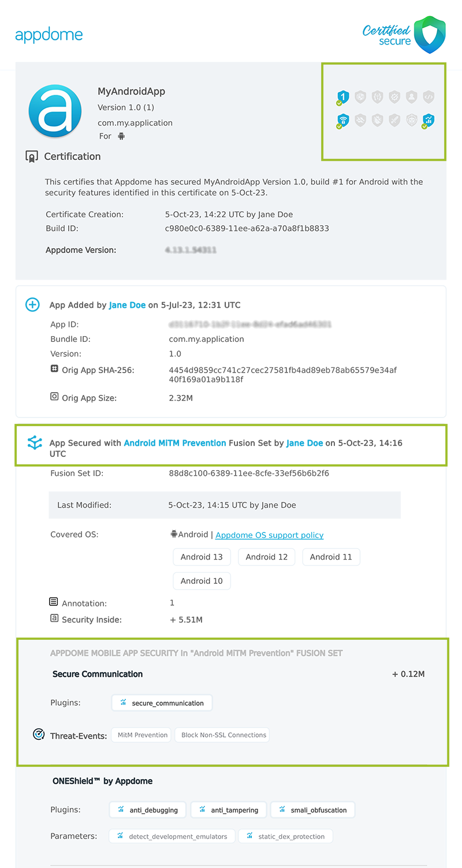Select the MitM Prevention threat event chip
This screenshot has height=868, width=462.
pos(141,735)
